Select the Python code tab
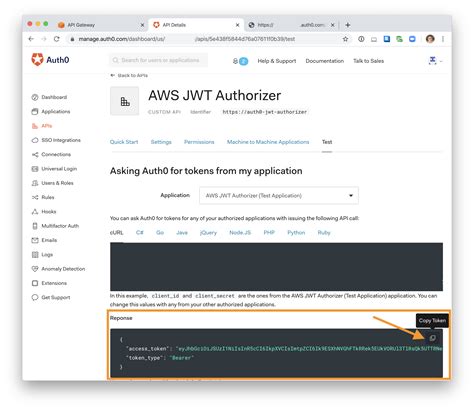Viewport: 474px width, 410px height. point(296,233)
